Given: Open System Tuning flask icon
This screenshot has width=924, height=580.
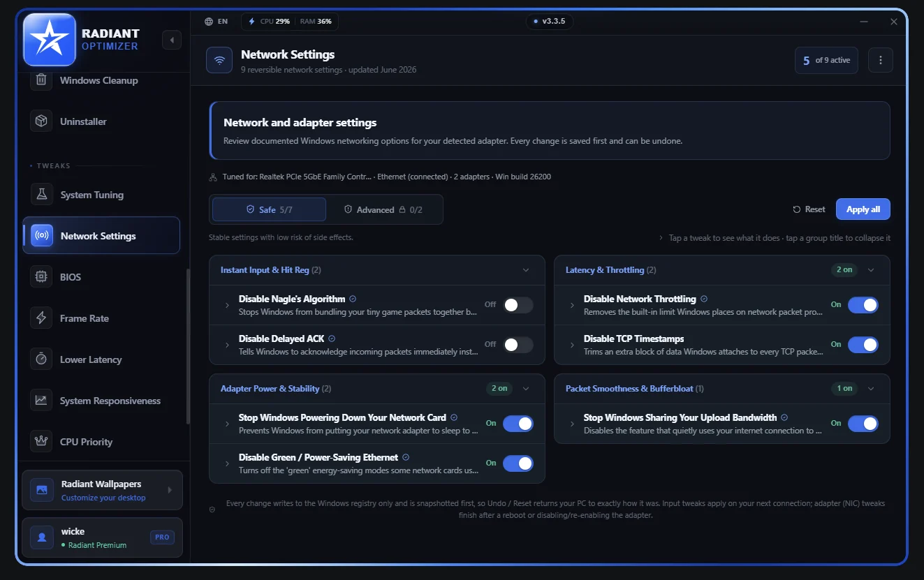Looking at the screenshot, I should [x=41, y=195].
